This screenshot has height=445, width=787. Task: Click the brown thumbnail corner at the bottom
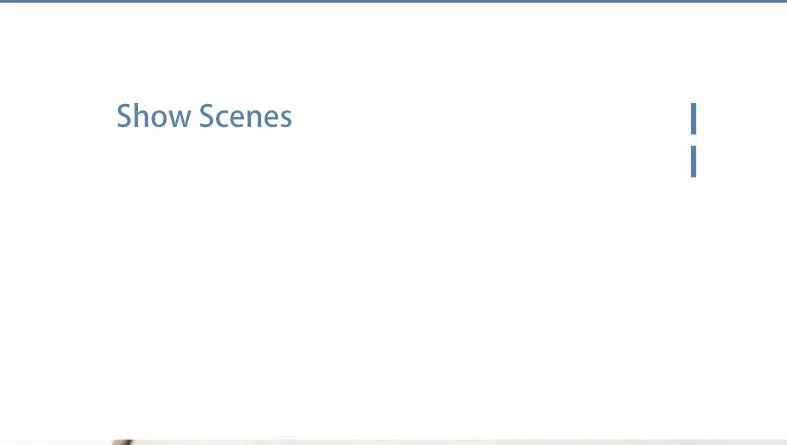[x=122, y=442]
